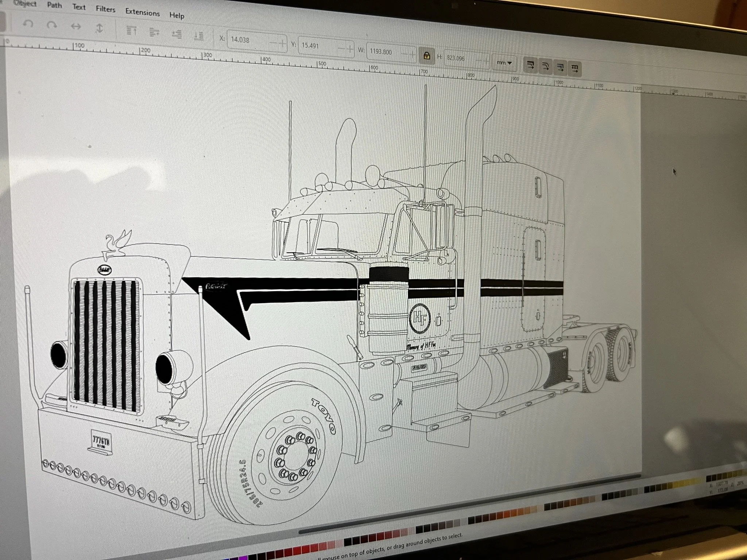Raise selection to top icon
Viewport: 747px width, 560px height.
[131, 31]
